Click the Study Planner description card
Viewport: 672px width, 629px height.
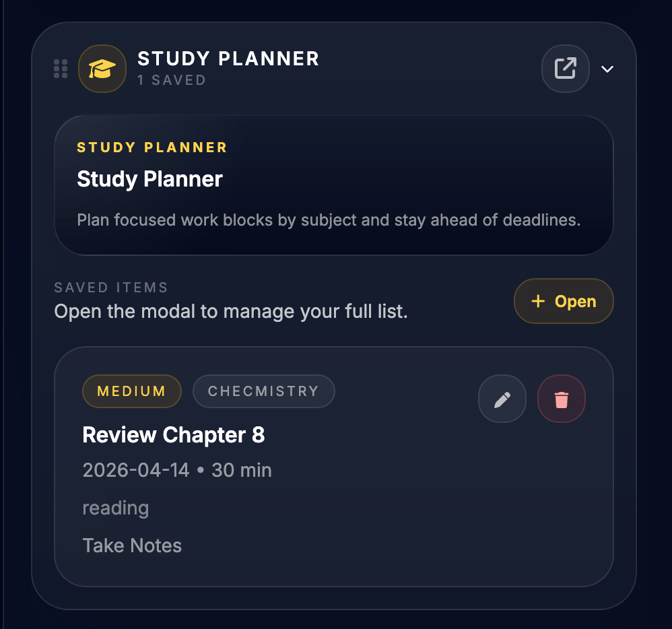(335, 185)
